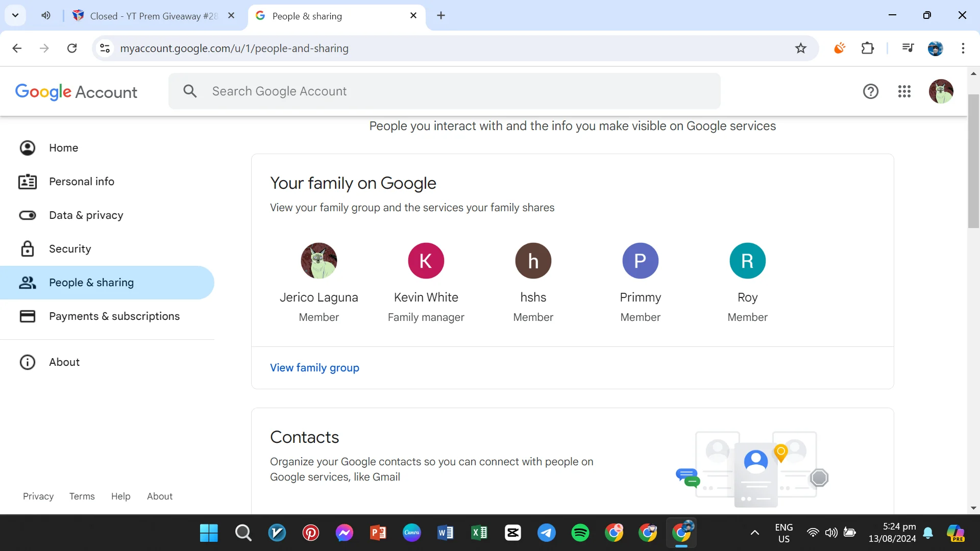Screen dimensions: 980x551
Task: Open Google Account help icon
Action: (x=871, y=91)
